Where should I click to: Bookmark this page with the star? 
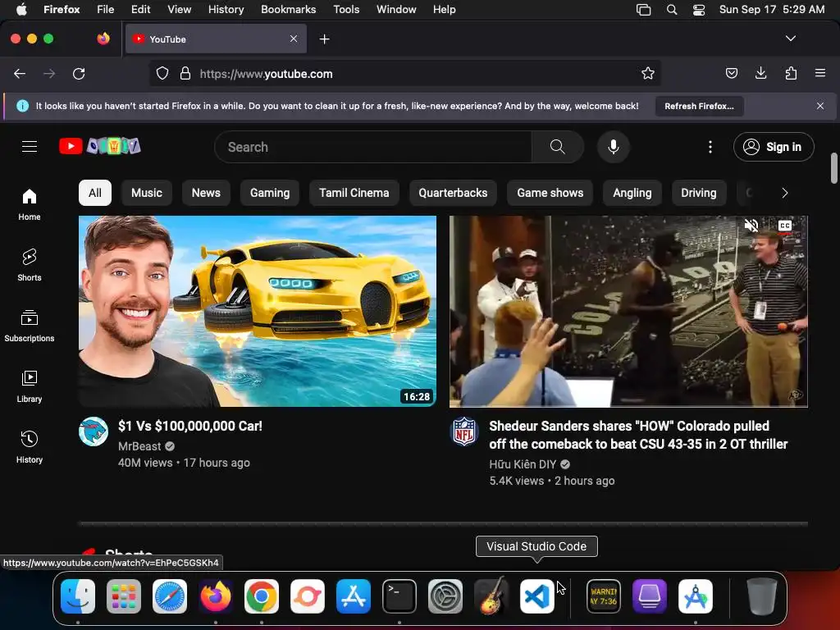click(x=648, y=73)
